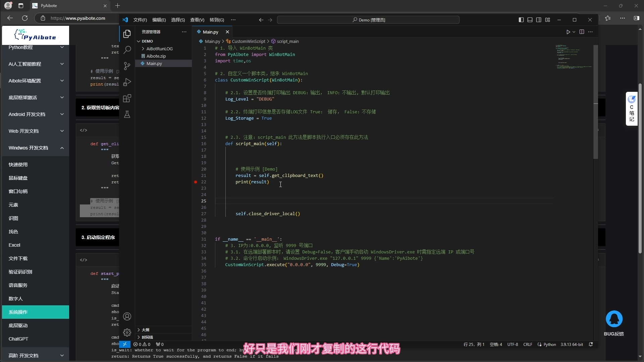Refresh the browser page
Image resolution: width=644 pixels, height=362 pixels.
[x=25, y=18]
